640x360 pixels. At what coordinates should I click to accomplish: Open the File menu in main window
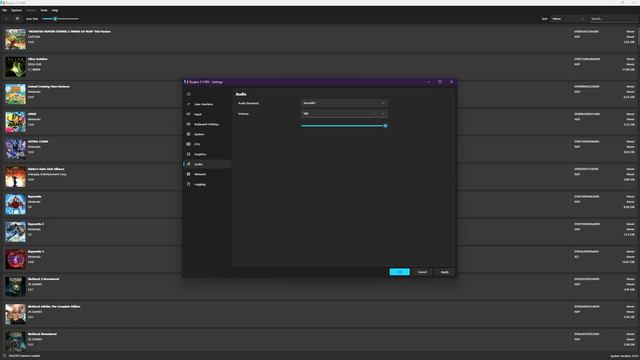click(4, 10)
